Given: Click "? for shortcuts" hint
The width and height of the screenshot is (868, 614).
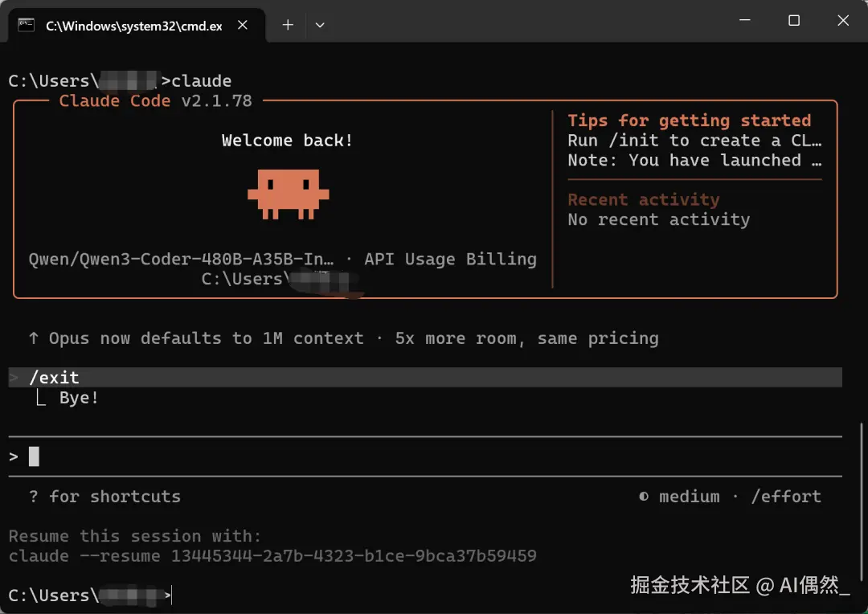Looking at the screenshot, I should tap(104, 497).
